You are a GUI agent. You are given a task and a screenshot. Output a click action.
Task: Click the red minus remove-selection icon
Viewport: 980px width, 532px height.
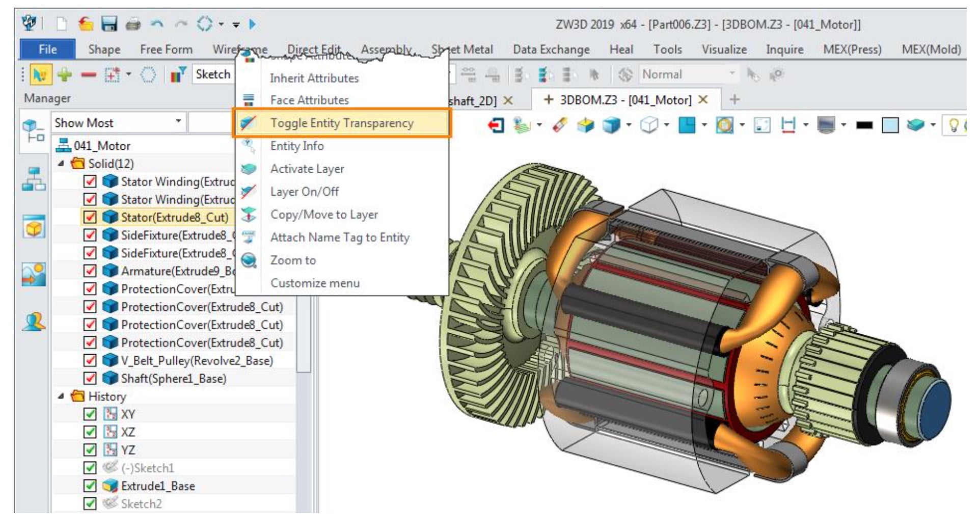pos(88,75)
